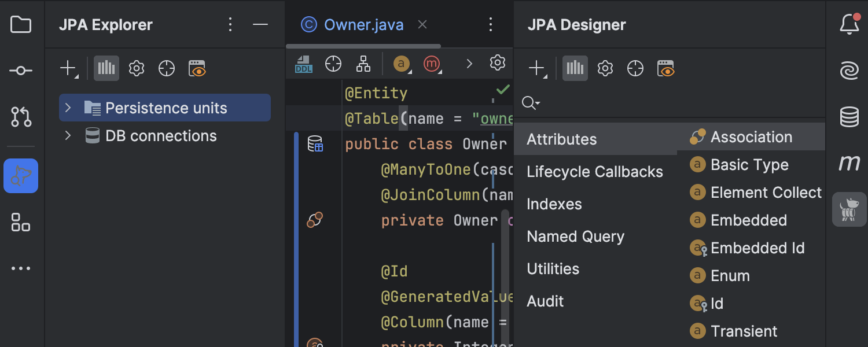The height and width of the screenshot is (347, 868).
Task: Choose the Embedded attribute
Action: coord(751,220)
